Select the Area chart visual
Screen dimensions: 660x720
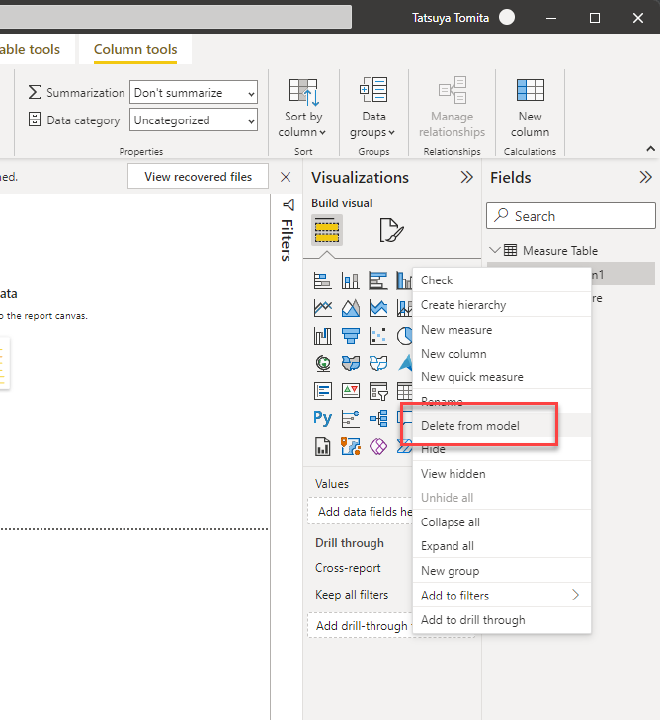[x=350, y=308]
